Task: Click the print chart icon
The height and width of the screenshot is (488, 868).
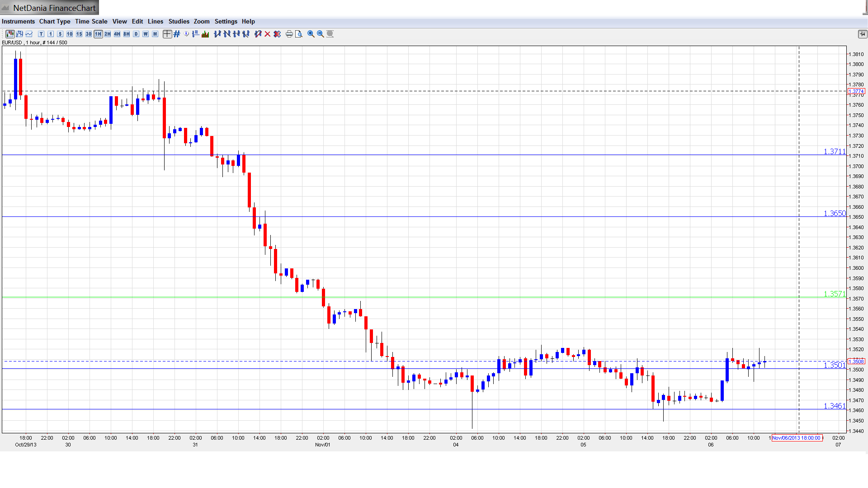Action: [289, 34]
